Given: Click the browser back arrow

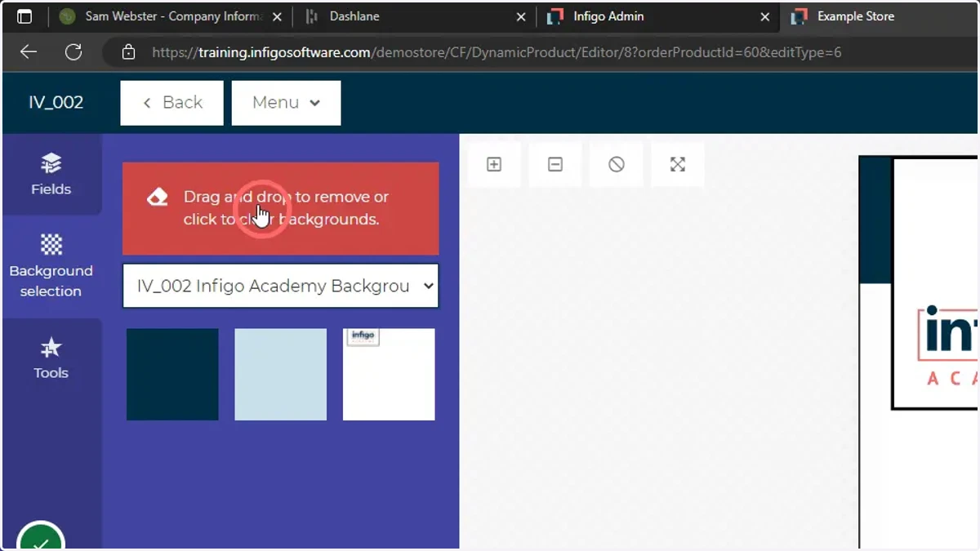Looking at the screenshot, I should coord(29,52).
